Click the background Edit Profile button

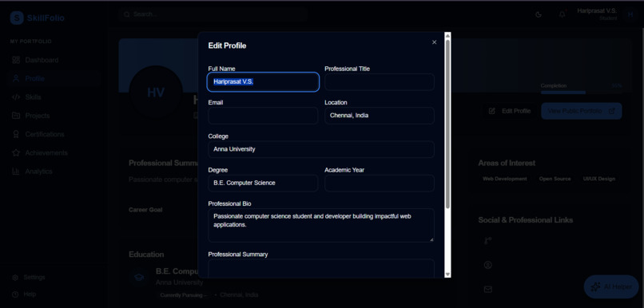[510, 111]
